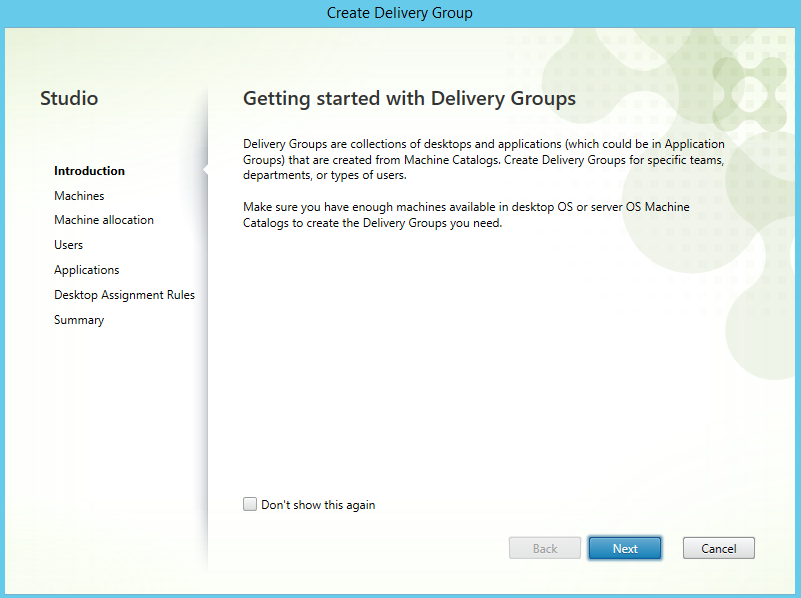Click the greyed-out Back button
Screen dimensions: 801x598
[x=545, y=548]
